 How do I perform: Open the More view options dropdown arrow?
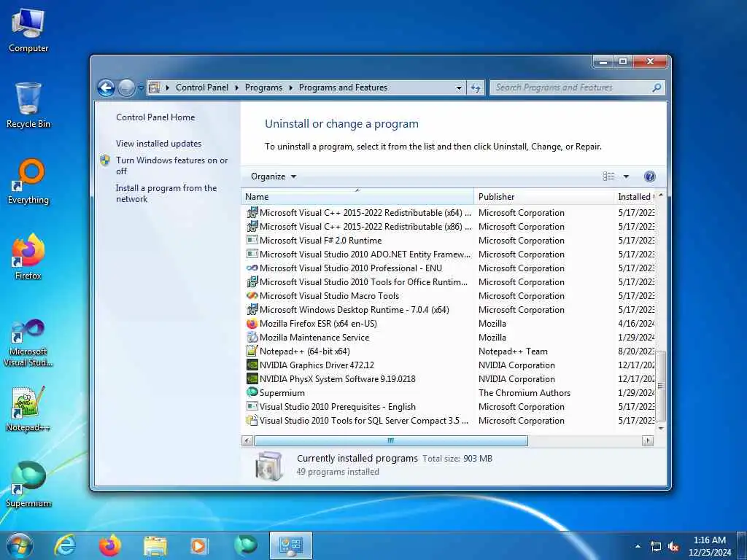pos(626,176)
